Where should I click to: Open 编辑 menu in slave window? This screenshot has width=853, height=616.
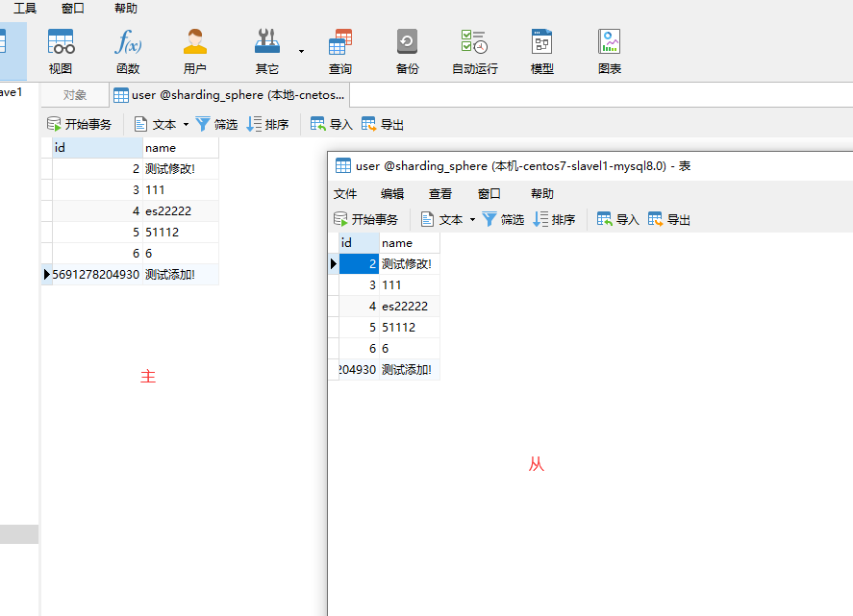[392, 193]
